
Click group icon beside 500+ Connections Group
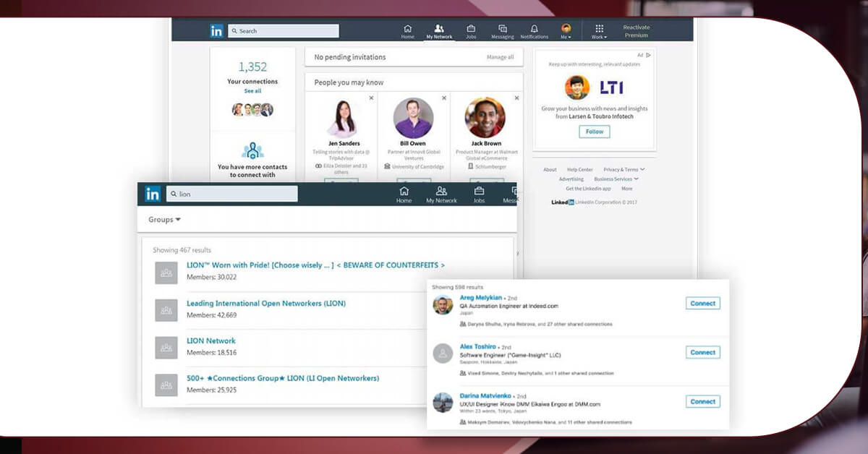(166, 385)
